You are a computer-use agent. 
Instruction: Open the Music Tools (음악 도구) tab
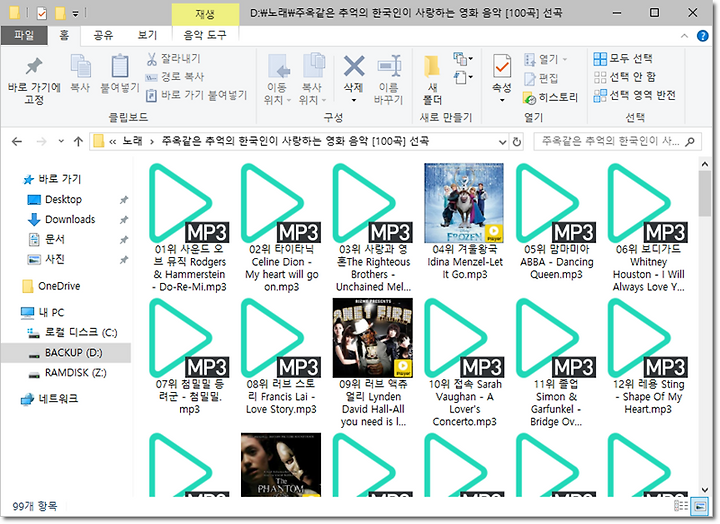coord(205,35)
